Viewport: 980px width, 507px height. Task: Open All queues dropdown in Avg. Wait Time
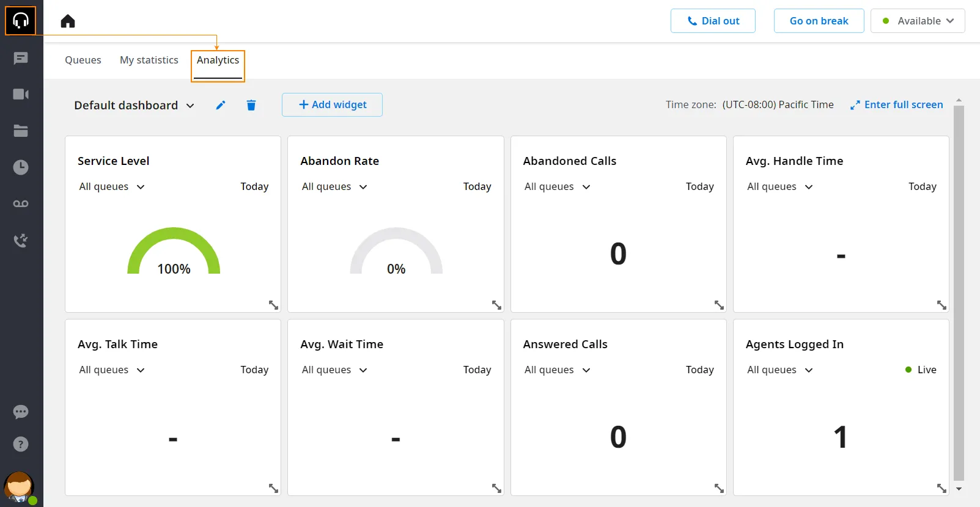334,370
